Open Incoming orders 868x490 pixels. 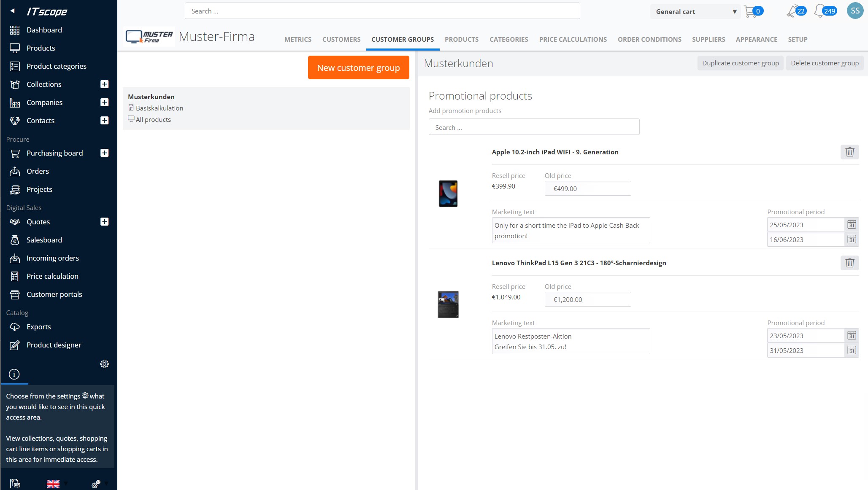click(x=52, y=258)
